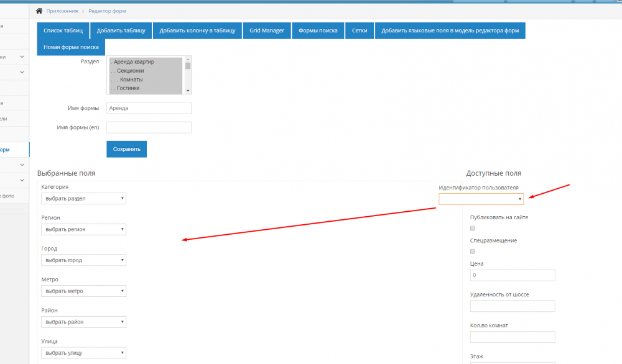The width and height of the screenshot is (622, 364).
Task: Focus the Имя формы input field
Action: click(149, 108)
